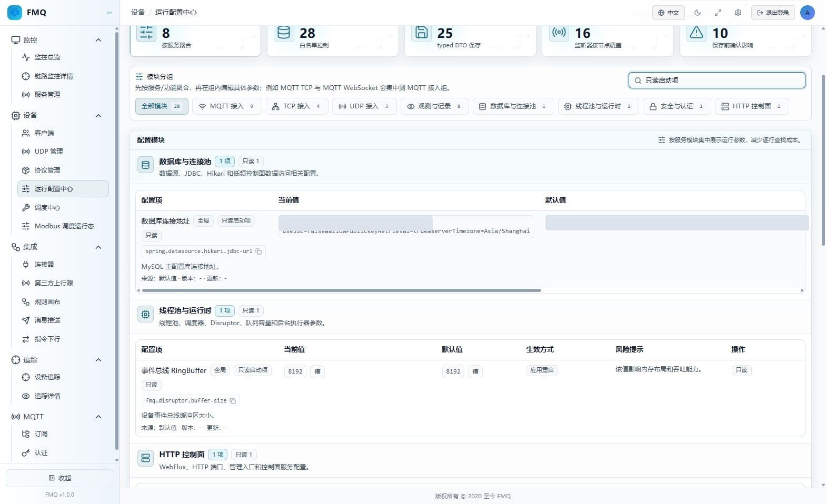Select the 安全与认证 filter tab
Image resolution: width=826 pixels, height=504 pixels.
[677, 106]
